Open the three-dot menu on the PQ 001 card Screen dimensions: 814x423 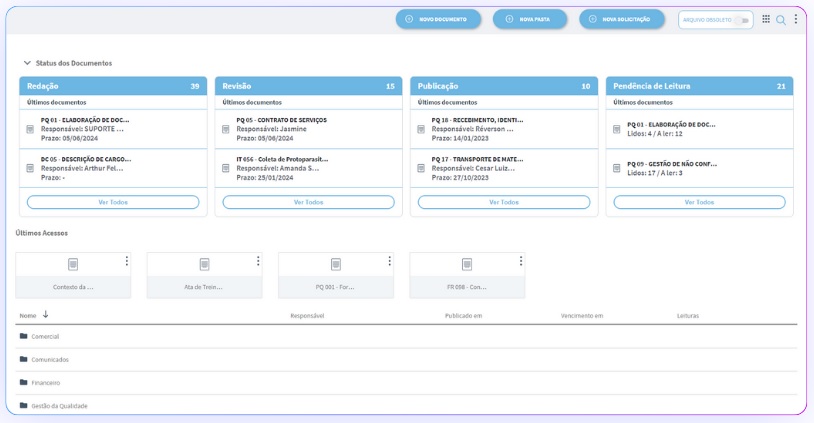pos(389,262)
